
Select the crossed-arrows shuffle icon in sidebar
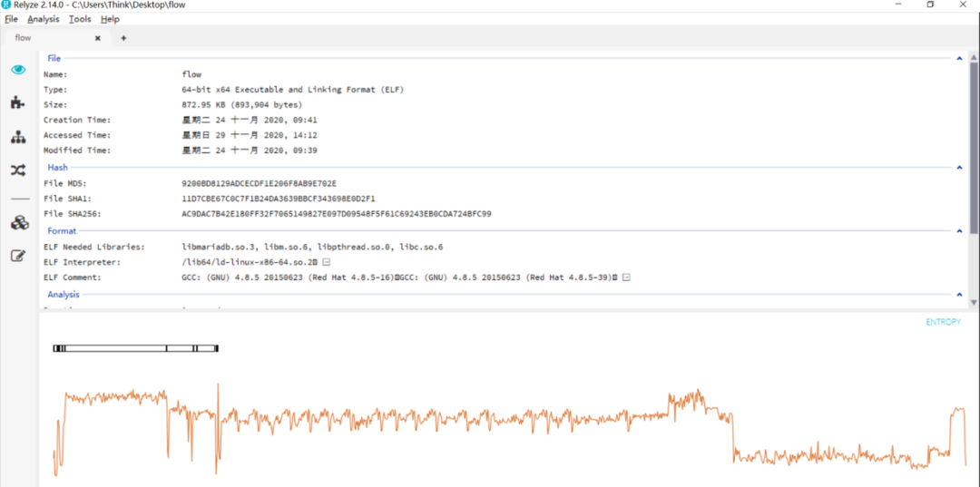click(18, 170)
